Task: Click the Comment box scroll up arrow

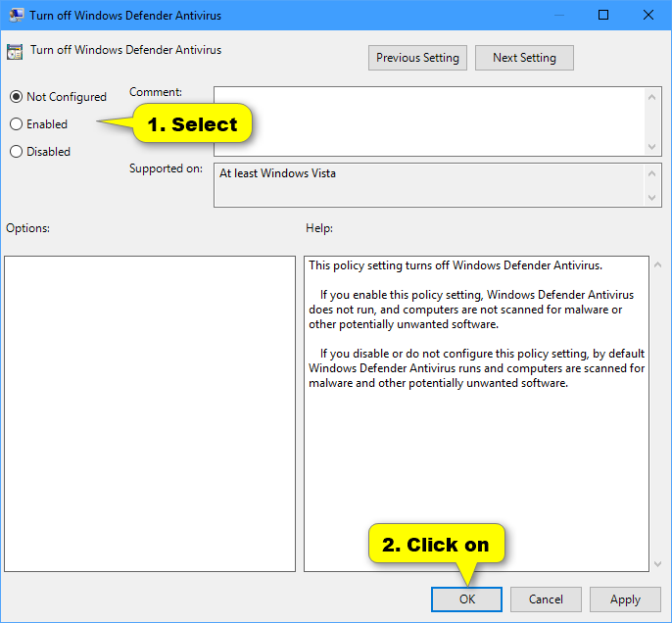Action: (x=651, y=97)
